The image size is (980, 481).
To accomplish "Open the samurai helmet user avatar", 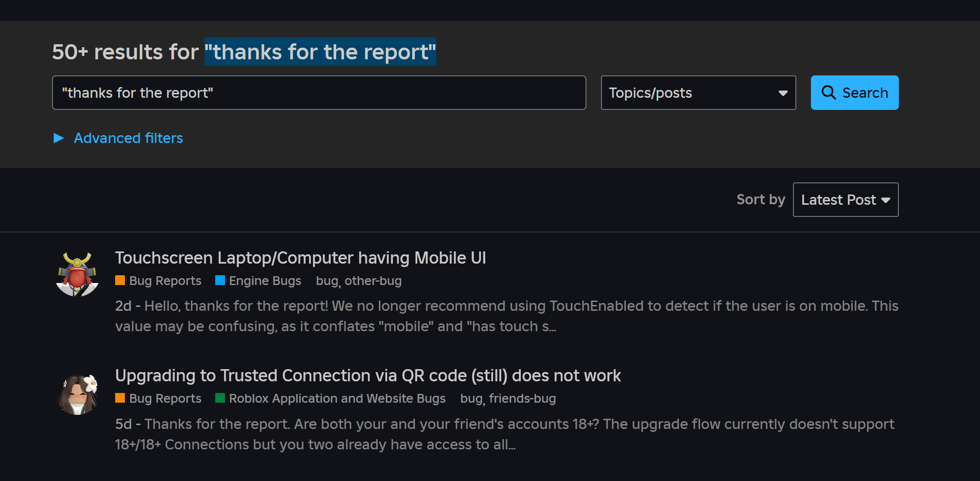I will pyautogui.click(x=77, y=274).
